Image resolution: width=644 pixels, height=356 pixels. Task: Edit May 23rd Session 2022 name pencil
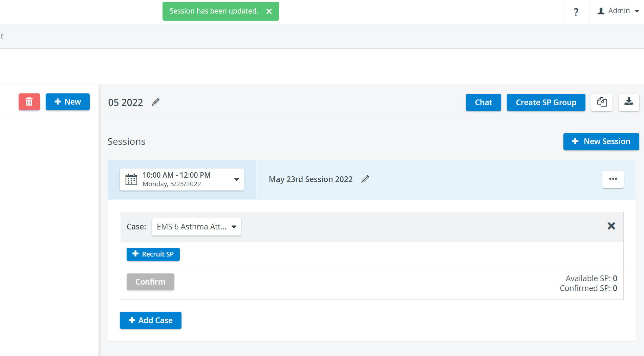coord(365,179)
